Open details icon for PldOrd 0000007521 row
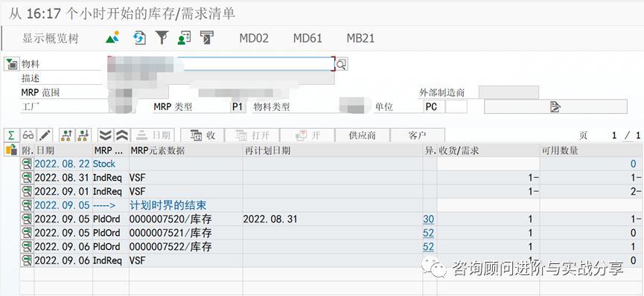Viewport: 644px width, 296px height. pyautogui.click(x=27, y=233)
